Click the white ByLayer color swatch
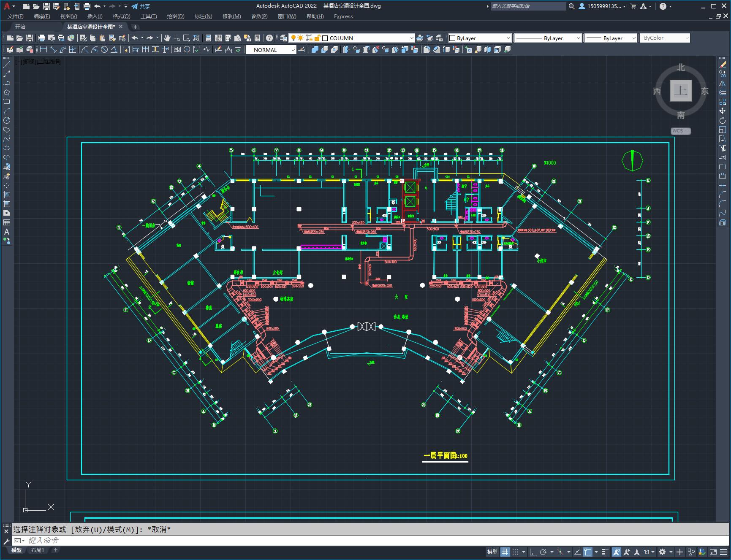Image resolution: width=731 pixels, height=560 pixels. (x=452, y=38)
